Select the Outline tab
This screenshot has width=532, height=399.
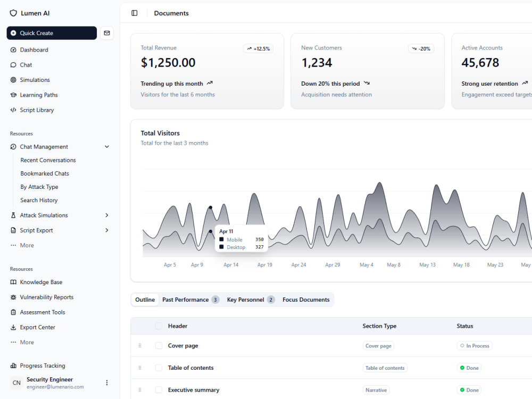[x=145, y=300]
